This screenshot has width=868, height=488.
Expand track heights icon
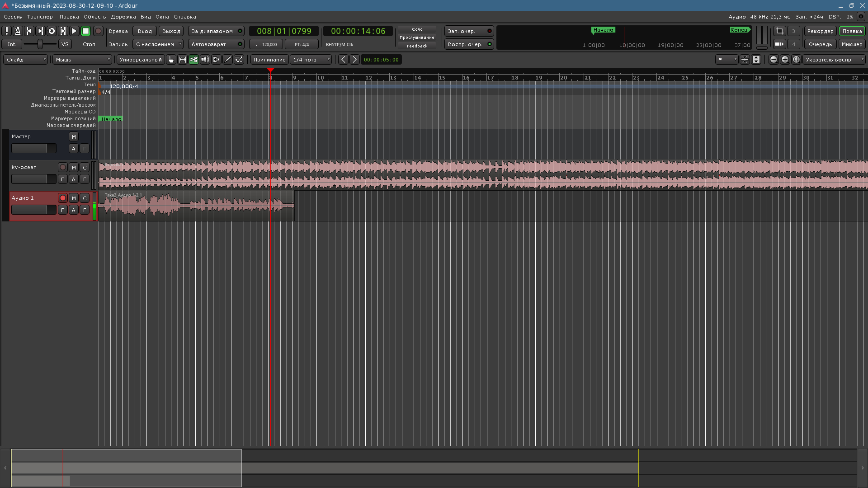[756, 60]
